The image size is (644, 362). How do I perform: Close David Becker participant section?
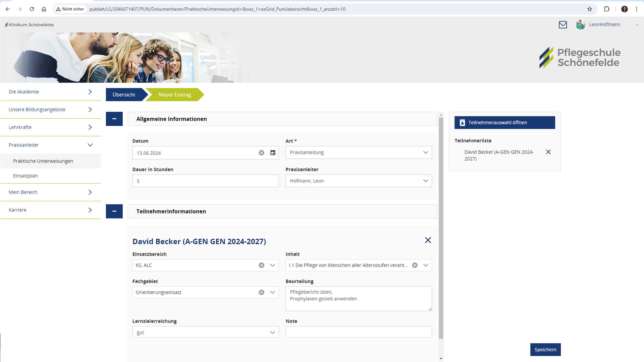428,240
